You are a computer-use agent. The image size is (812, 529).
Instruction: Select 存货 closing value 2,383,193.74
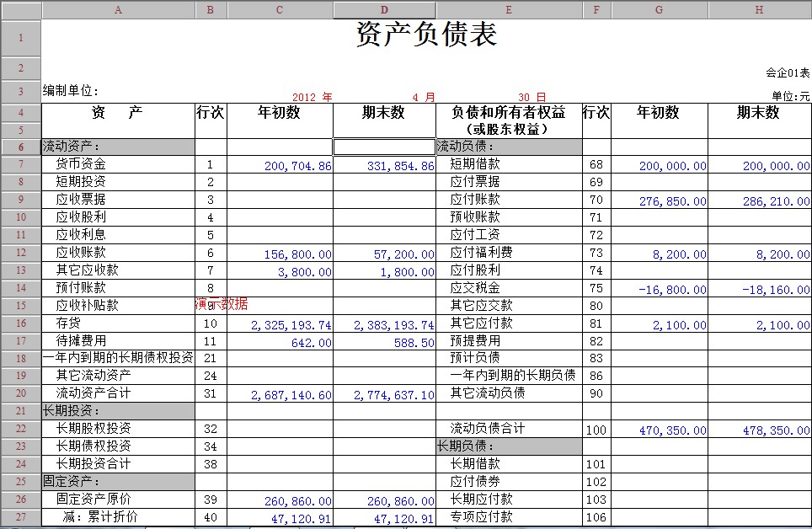(x=394, y=325)
